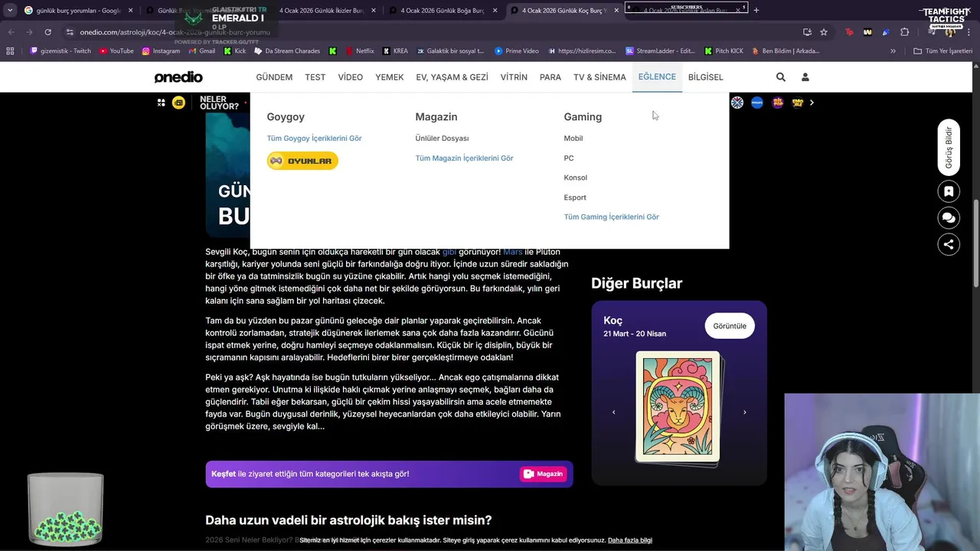Advance the channel icons with right chevron
Image resolution: width=980 pixels, height=551 pixels.
(x=812, y=103)
